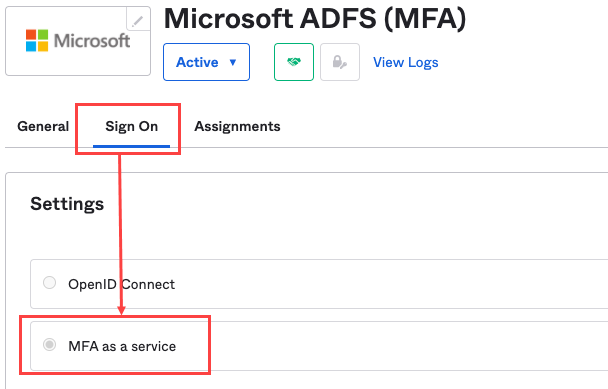The image size is (608, 389).
Task: Click the greyed lock and key icon
Action: point(340,62)
